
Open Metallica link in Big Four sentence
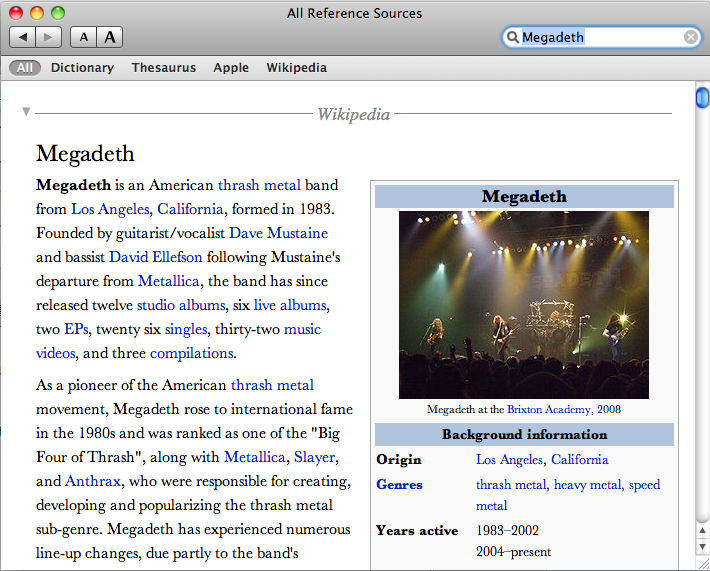(254, 457)
